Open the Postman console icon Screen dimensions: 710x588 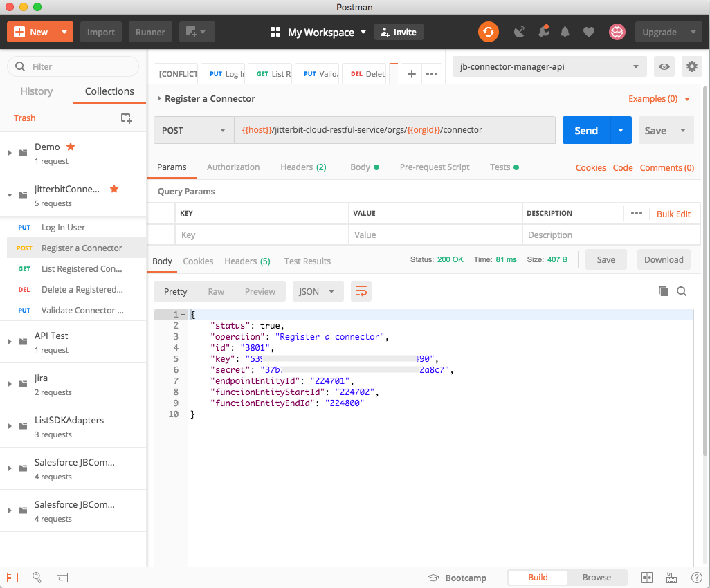click(62, 578)
